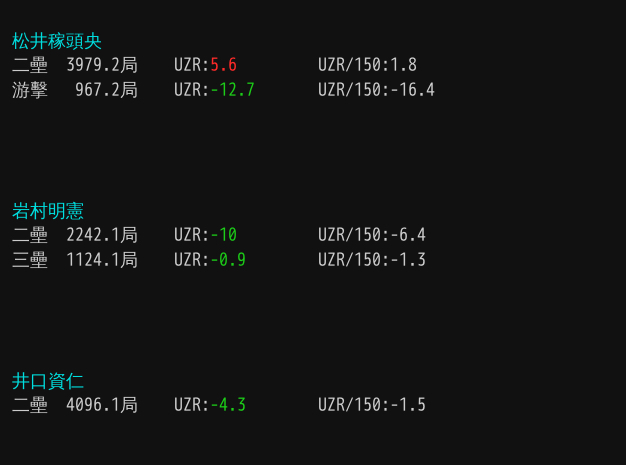626x465 pixels.
Task: Click the UZR/150:-6.4 stat
Action: pyautogui.click(x=372, y=235)
